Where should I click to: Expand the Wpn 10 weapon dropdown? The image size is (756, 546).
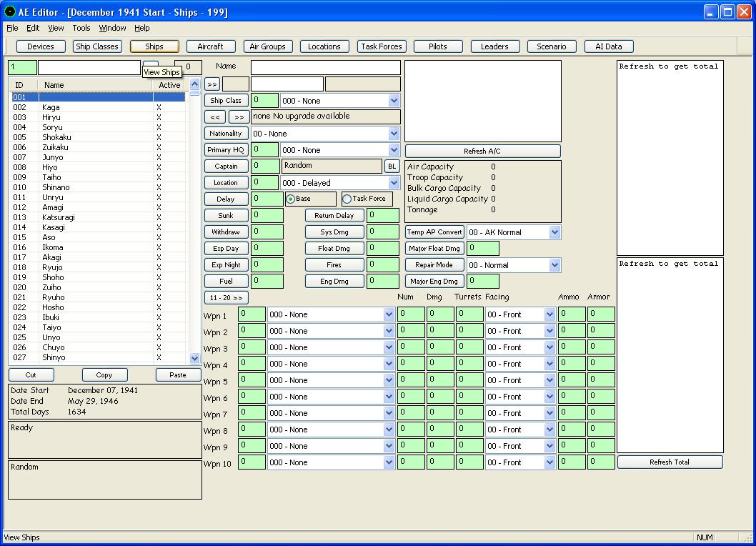click(x=389, y=462)
